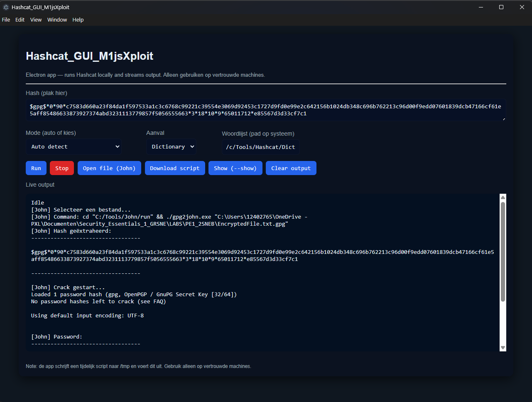Click '[John] Crack gestart...' output line
This screenshot has width=532, height=402.
tap(68, 287)
